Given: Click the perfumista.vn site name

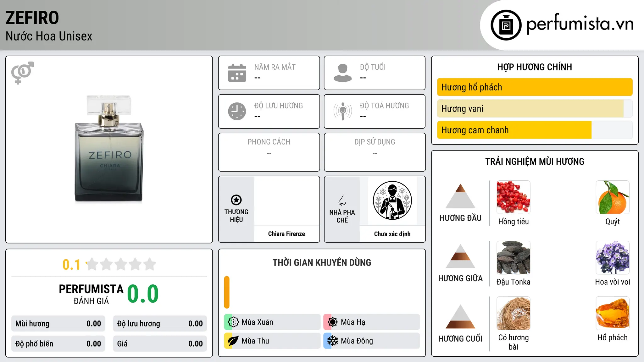Looking at the screenshot, I should point(580,24).
